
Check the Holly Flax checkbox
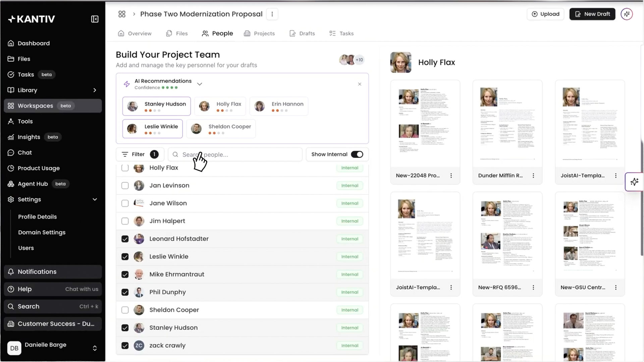(x=125, y=168)
